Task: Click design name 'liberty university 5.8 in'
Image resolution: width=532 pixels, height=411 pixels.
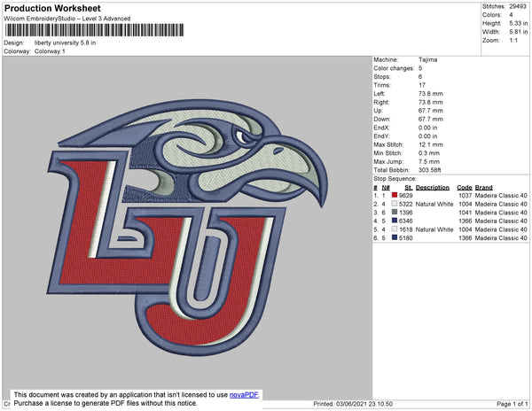Action: pos(65,43)
